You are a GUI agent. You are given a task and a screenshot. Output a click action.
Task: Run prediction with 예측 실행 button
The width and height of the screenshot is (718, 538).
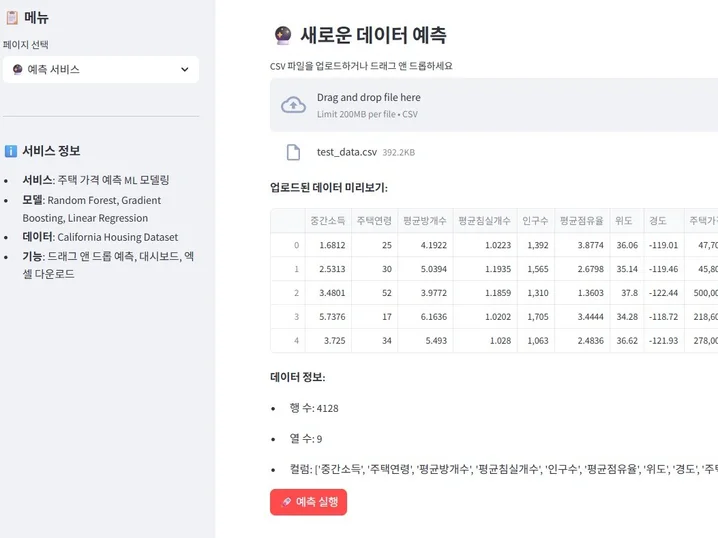pos(308,502)
